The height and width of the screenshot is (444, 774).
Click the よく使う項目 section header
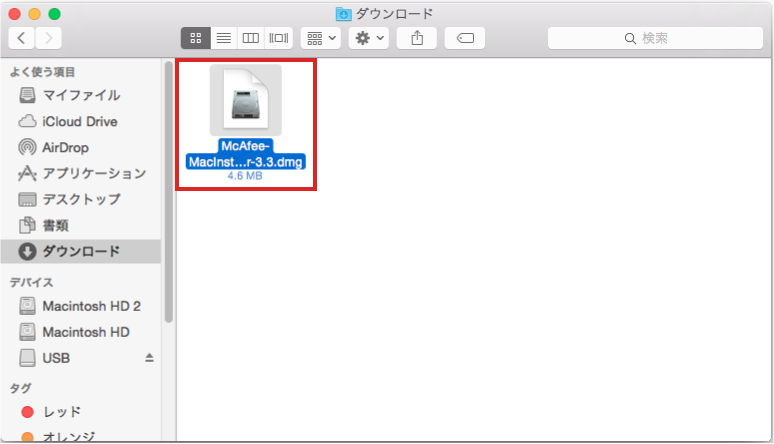(x=42, y=72)
